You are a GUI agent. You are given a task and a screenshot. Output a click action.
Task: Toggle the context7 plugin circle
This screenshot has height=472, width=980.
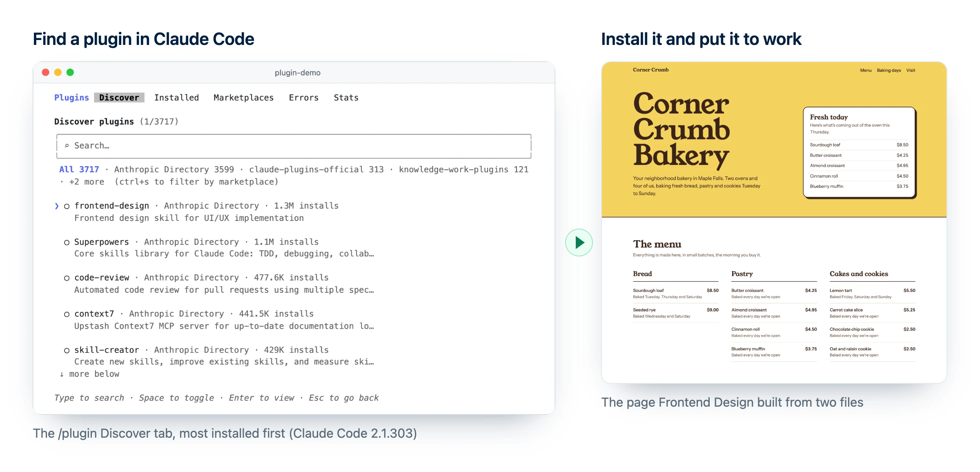point(67,314)
